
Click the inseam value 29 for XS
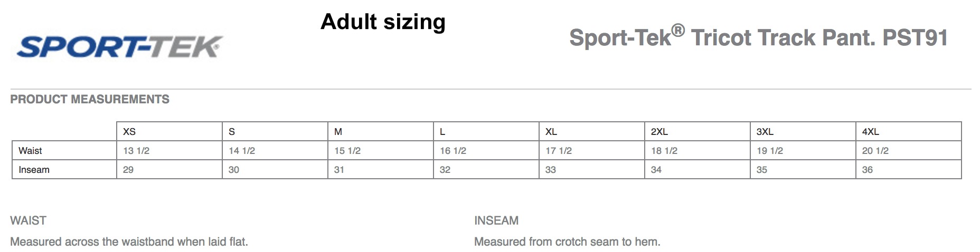pos(169,169)
